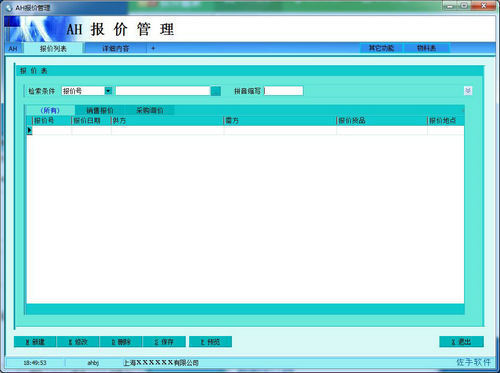Click the 新建 button
The width and height of the screenshot is (500, 373).
tap(35, 342)
